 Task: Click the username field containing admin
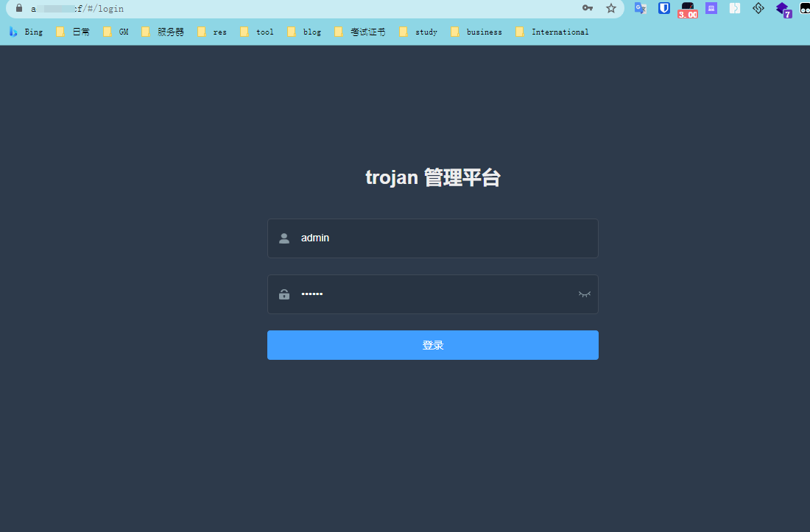click(442, 238)
